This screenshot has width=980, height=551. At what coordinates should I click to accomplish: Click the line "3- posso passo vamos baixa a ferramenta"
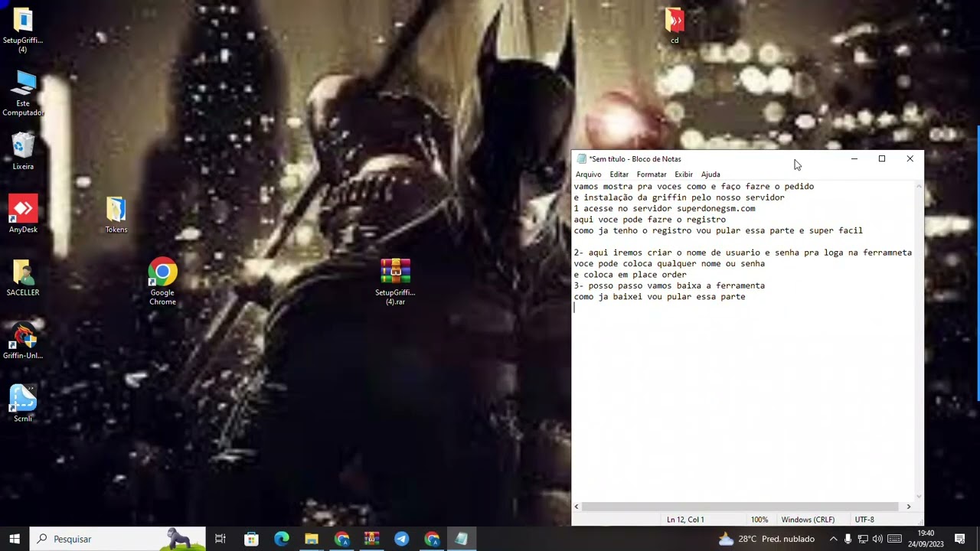[x=669, y=285]
